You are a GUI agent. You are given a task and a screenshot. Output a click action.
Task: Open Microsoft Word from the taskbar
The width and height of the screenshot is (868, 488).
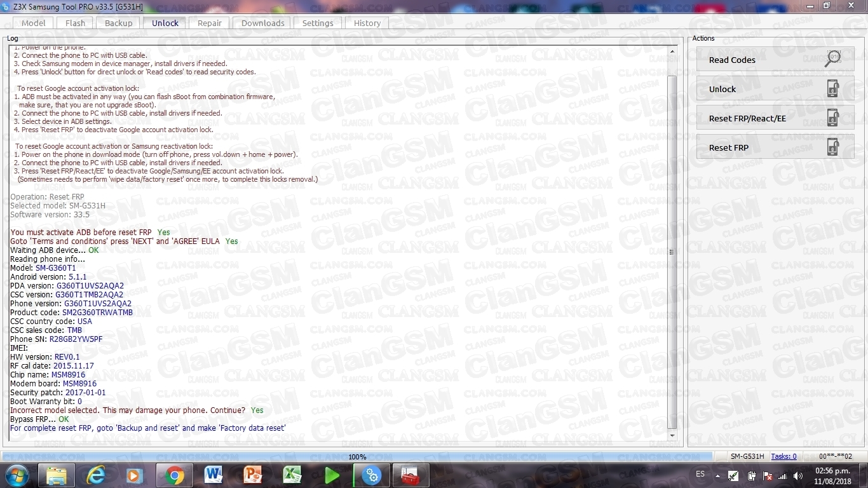[214, 475]
